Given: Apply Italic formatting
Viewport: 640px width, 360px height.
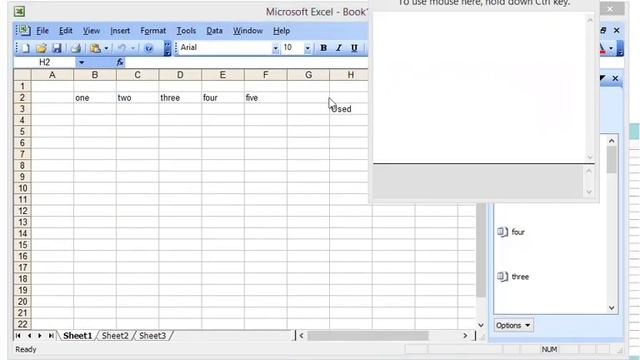Looking at the screenshot, I should 338,48.
